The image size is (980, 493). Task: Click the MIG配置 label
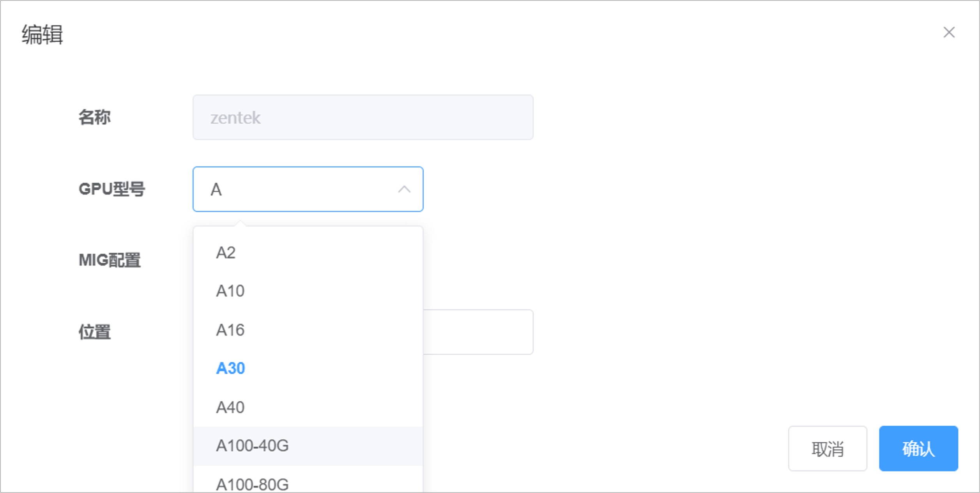tap(110, 260)
